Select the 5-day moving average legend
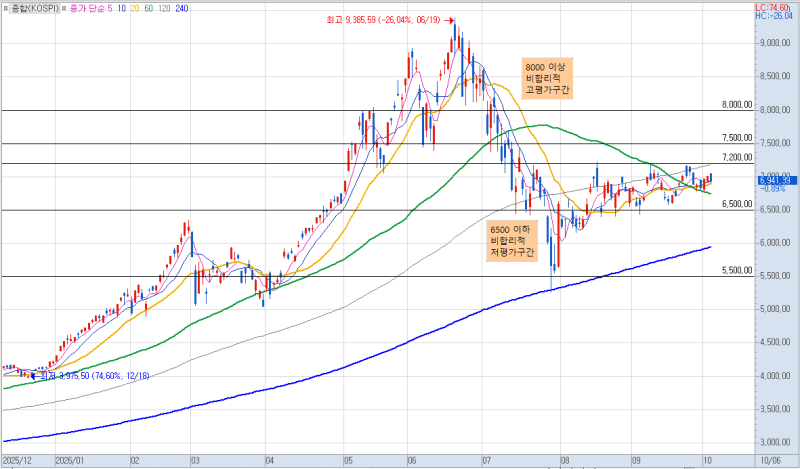This screenshot has width=800, height=469. [x=110, y=8]
